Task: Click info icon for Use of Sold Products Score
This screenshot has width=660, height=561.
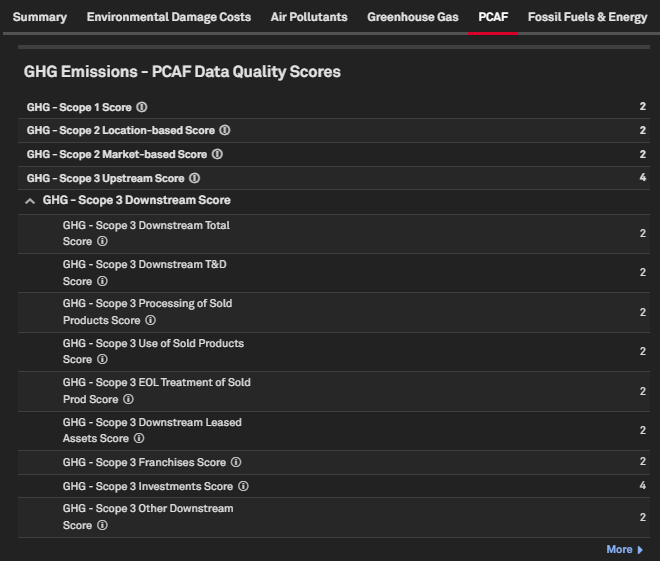Action: (102, 360)
